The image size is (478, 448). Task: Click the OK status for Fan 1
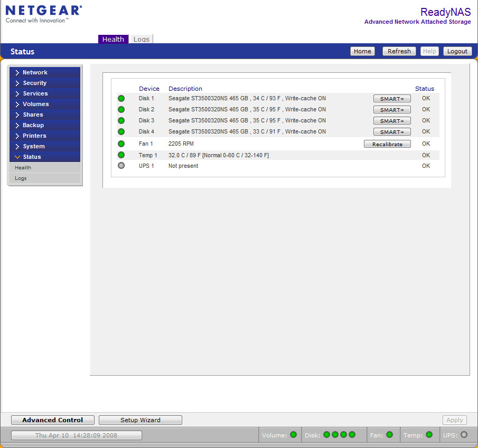tap(426, 144)
